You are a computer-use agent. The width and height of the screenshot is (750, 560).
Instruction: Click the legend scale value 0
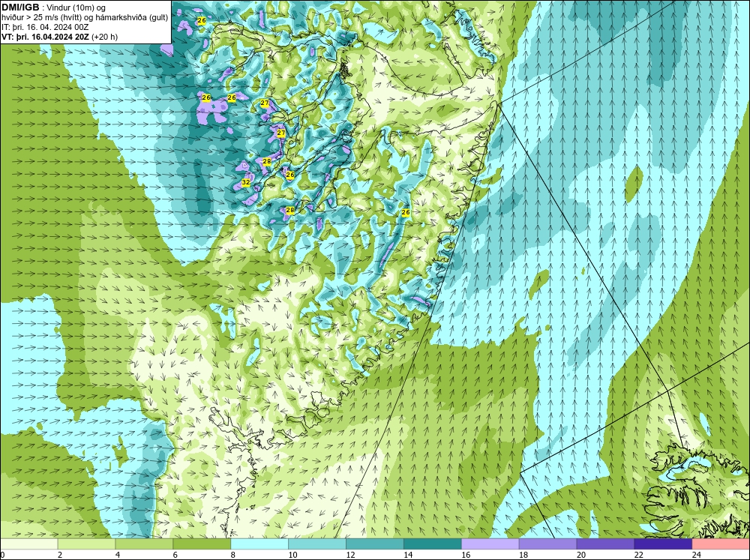tap(2, 555)
